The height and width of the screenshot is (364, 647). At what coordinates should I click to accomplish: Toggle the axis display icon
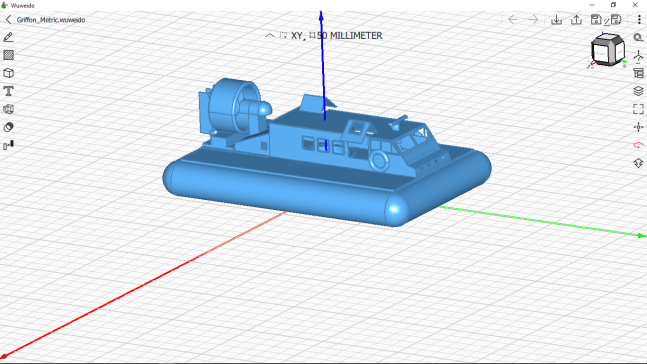(638, 56)
